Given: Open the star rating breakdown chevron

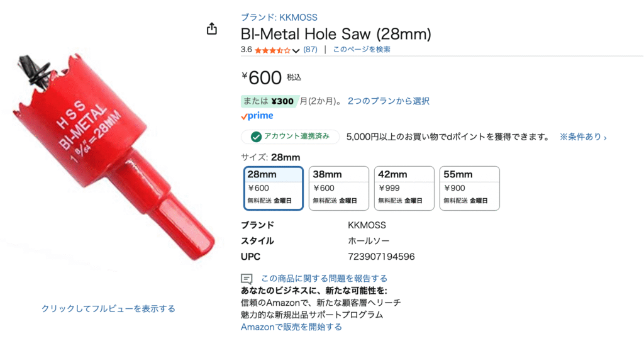Looking at the screenshot, I should (296, 50).
